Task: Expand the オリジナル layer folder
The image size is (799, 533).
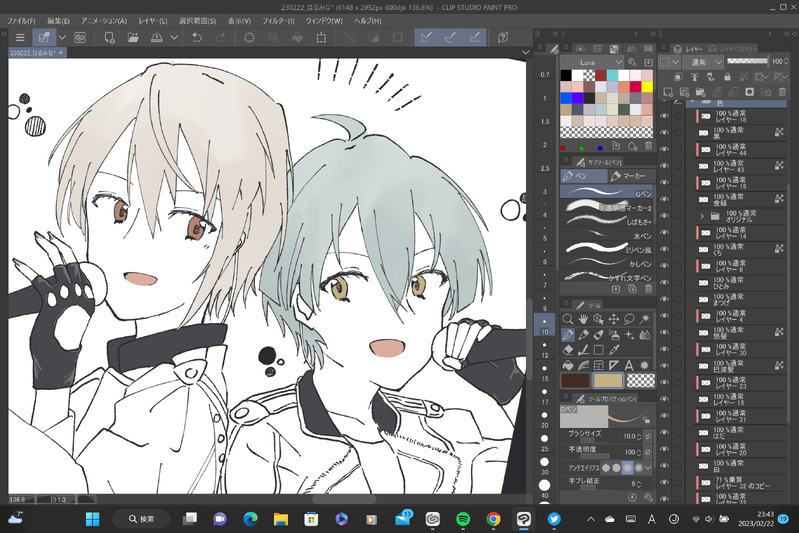Action: (x=702, y=216)
